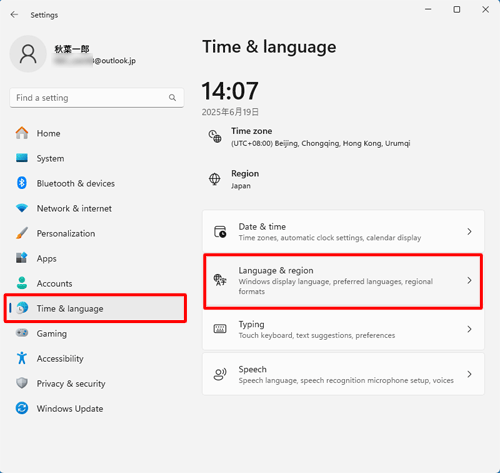This screenshot has height=473, width=500.
Task: Click 'Touch keyboard, text suggestions' description
Action: pos(317,335)
